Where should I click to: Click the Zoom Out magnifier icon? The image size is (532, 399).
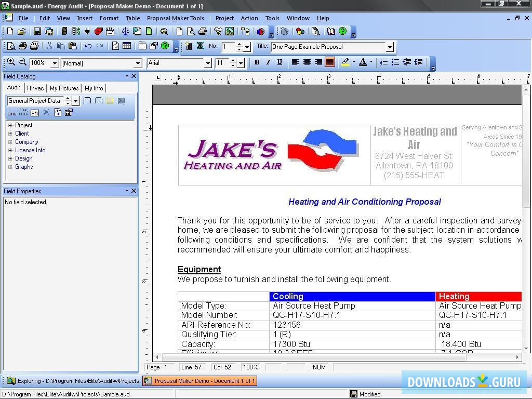(22, 62)
